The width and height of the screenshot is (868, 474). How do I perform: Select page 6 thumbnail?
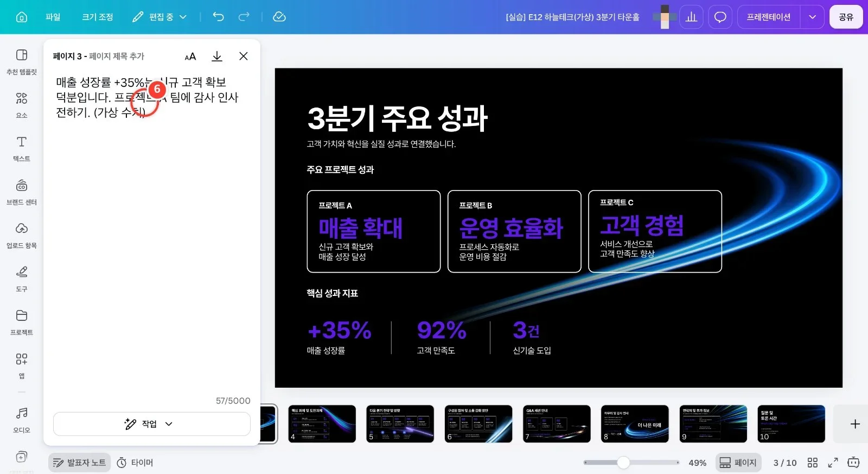pos(478,424)
